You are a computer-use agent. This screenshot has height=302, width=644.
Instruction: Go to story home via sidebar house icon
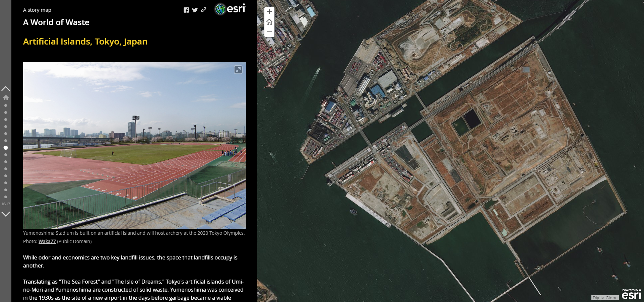(6, 98)
